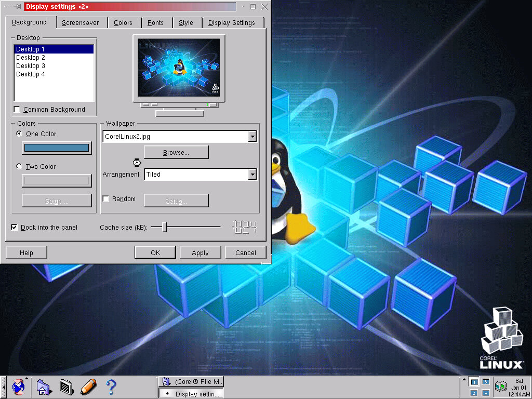Click the Browse... button for wallpaper
This screenshot has height=399, width=532.
(176, 153)
